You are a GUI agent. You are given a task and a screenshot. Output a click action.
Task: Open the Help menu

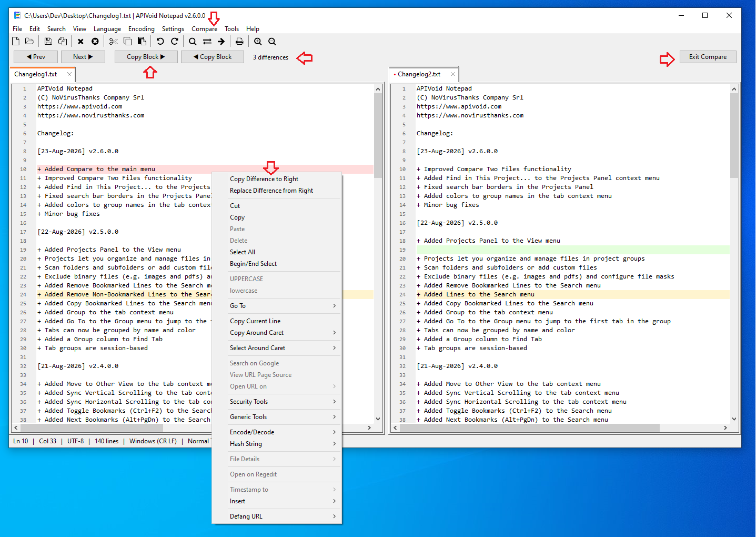pyautogui.click(x=253, y=29)
